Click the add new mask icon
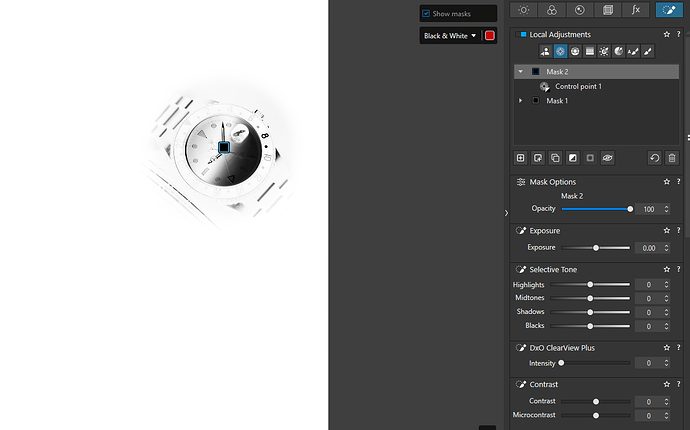690x430 pixels. click(521, 158)
